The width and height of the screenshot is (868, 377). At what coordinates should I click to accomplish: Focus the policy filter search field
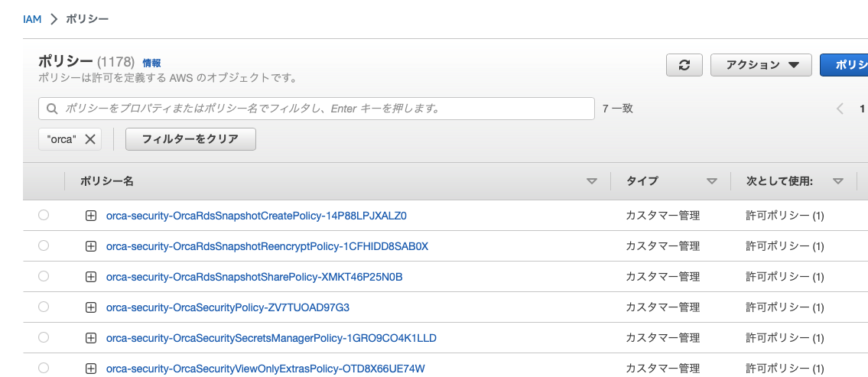click(x=316, y=109)
